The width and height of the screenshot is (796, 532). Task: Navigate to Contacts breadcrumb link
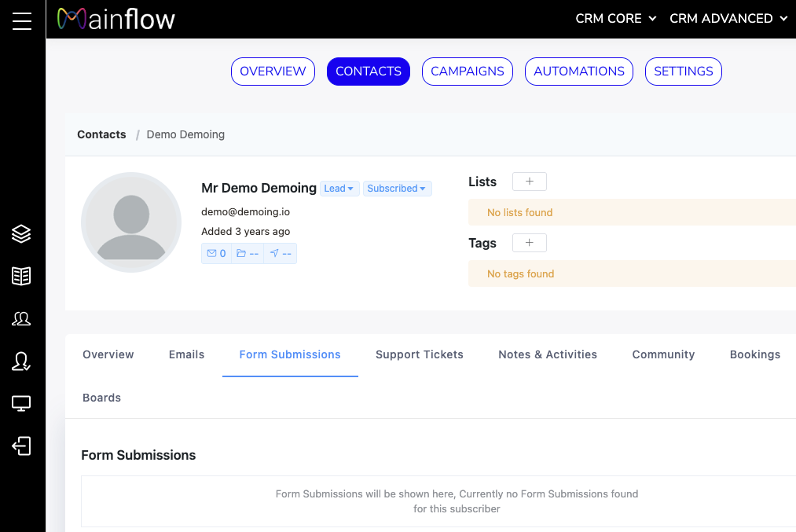click(x=101, y=134)
